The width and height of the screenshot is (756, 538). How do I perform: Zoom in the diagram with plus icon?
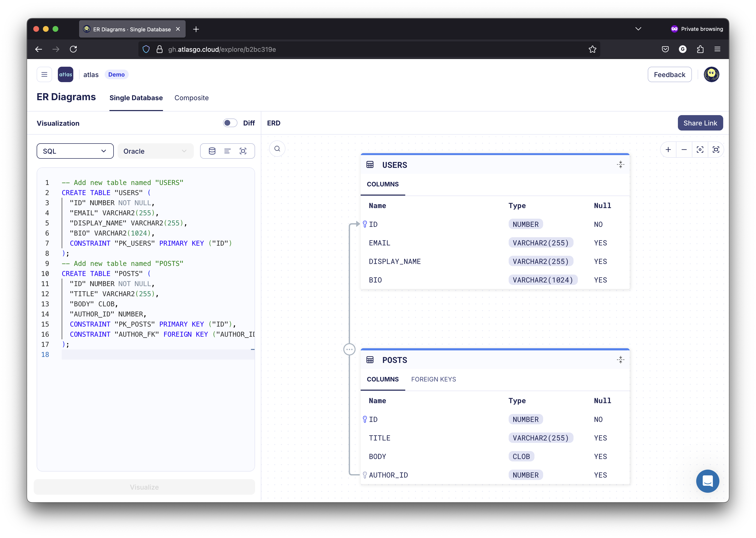click(668, 150)
